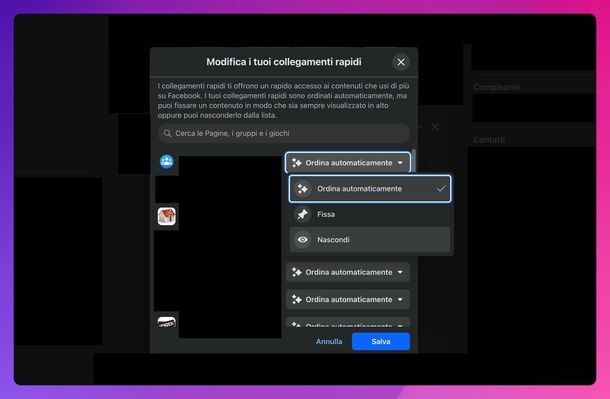
Task: Click the search field for Pages, groups, games
Action: tap(284, 133)
